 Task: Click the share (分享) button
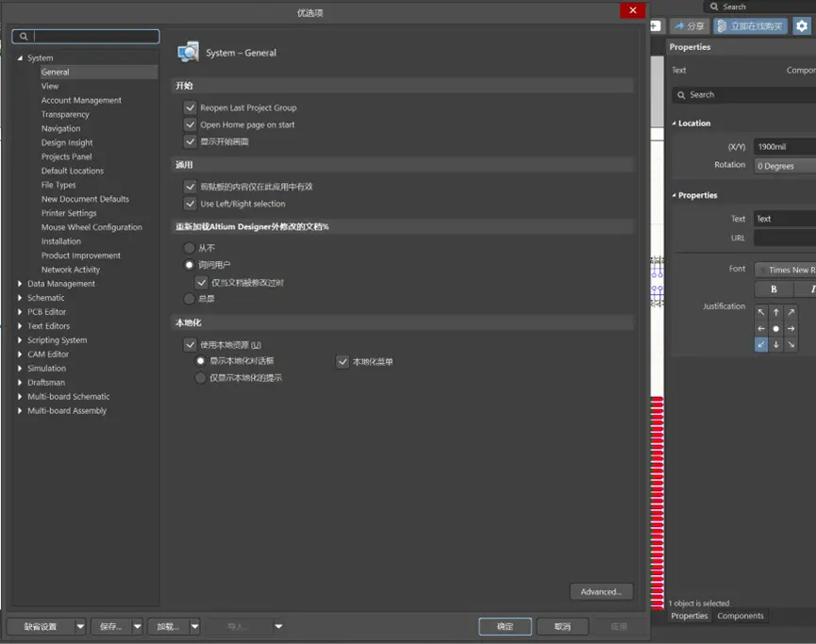coord(690,26)
